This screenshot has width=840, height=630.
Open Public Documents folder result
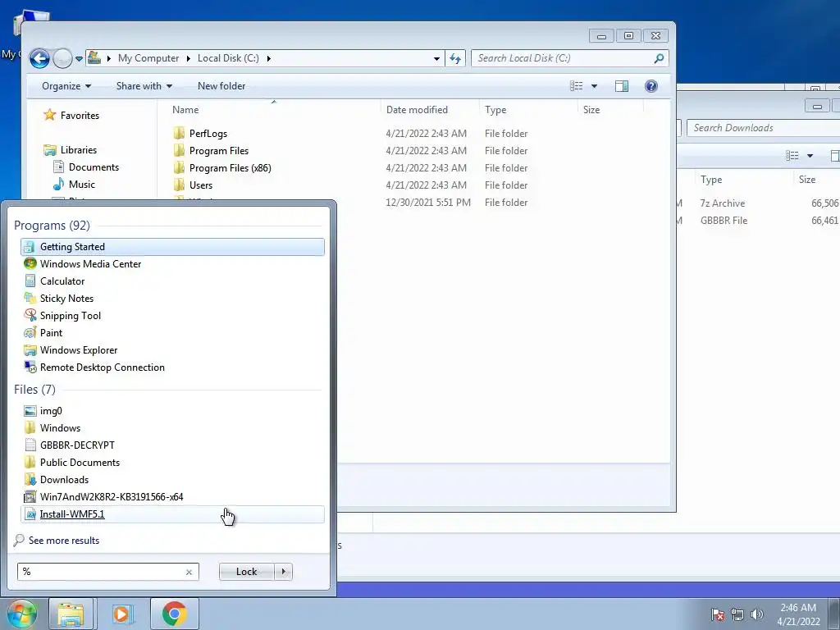(x=172, y=462)
